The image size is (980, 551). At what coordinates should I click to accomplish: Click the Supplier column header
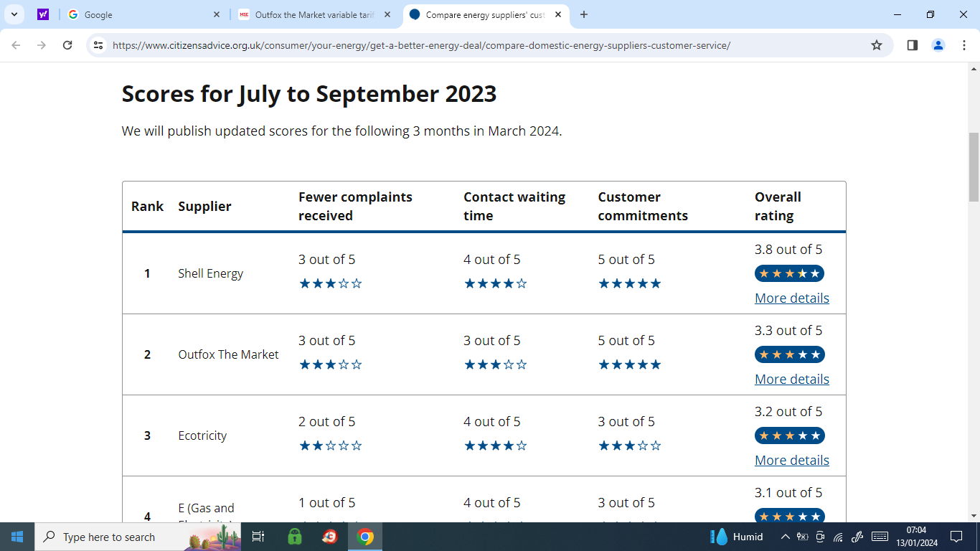coord(204,206)
